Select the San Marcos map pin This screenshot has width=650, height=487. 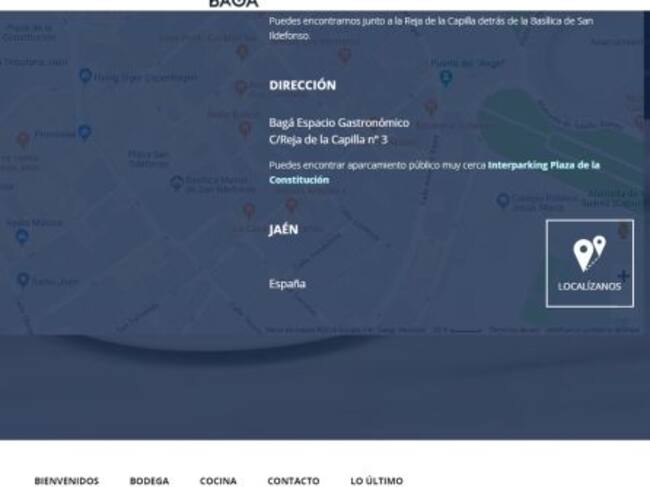(x=22, y=236)
